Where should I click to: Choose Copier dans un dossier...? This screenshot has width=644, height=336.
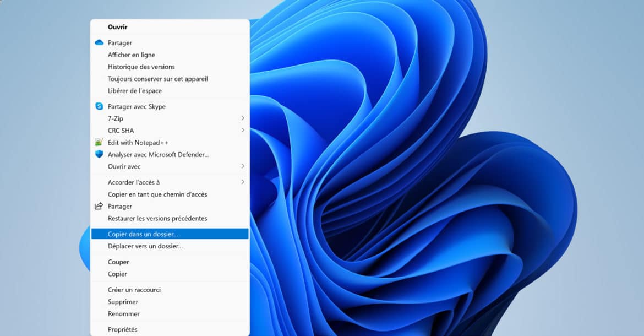(143, 234)
